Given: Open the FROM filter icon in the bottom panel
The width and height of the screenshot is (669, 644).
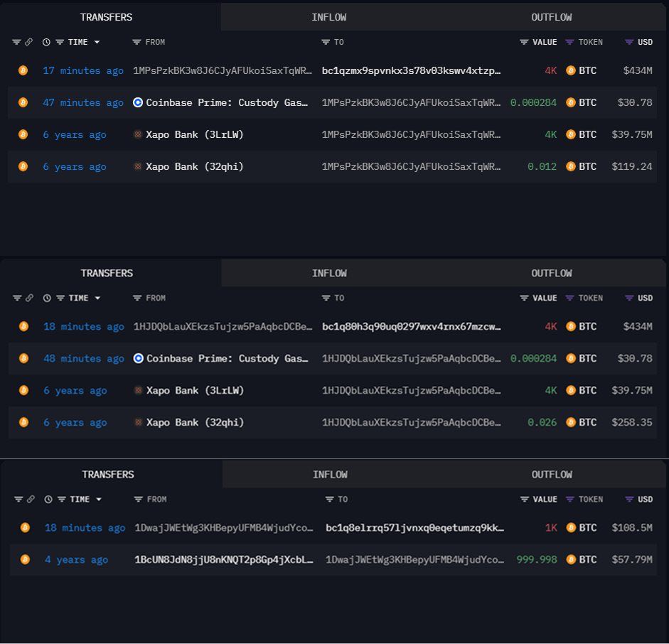Looking at the screenshot, I should [138, 499].
